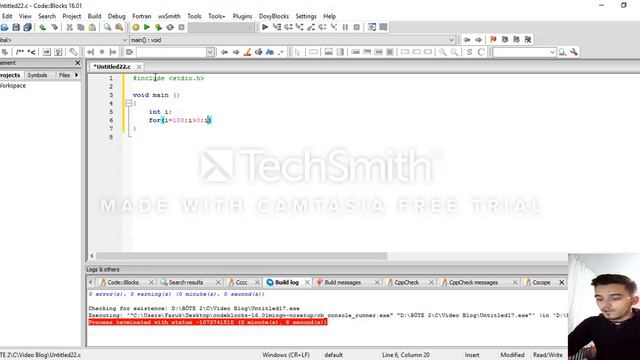
Task: Toggle incremental search highlight marker
Action: [x=247, y=52]
